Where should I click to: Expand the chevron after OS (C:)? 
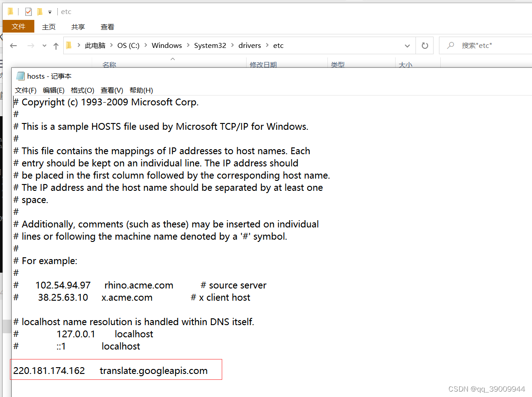pyautogui.click(x=145, y=45)
